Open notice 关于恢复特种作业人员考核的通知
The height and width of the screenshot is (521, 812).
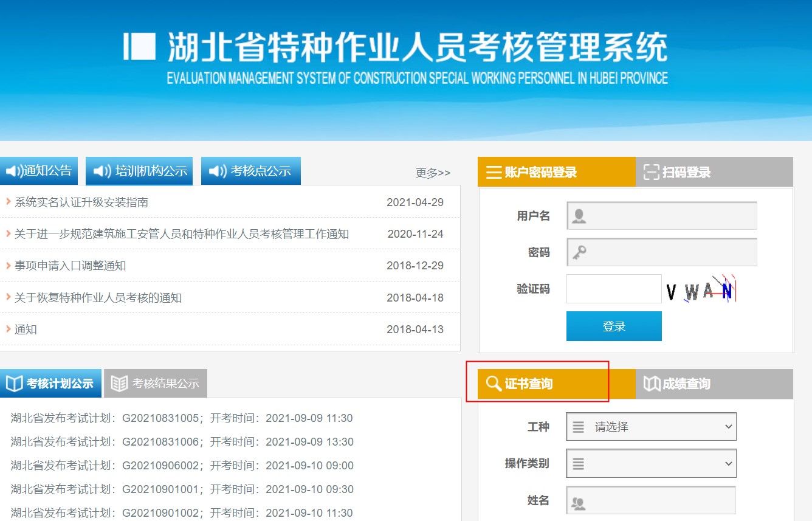[98, 298]
